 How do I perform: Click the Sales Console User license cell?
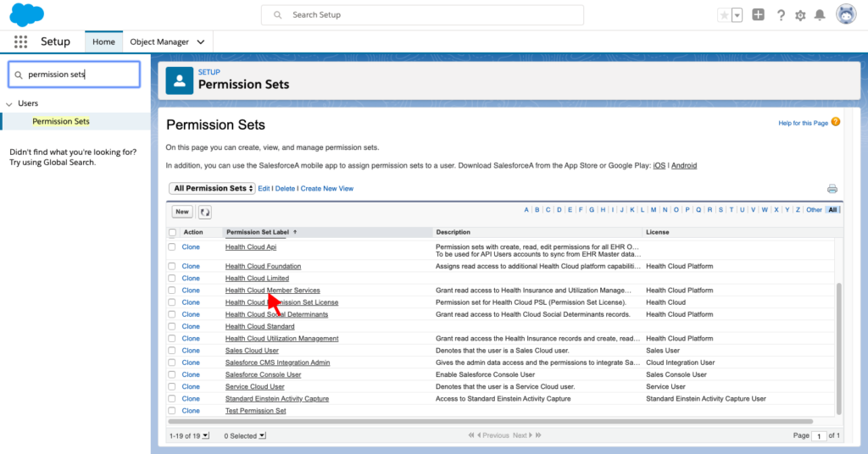pyautogui.click(x=676, y=374)
